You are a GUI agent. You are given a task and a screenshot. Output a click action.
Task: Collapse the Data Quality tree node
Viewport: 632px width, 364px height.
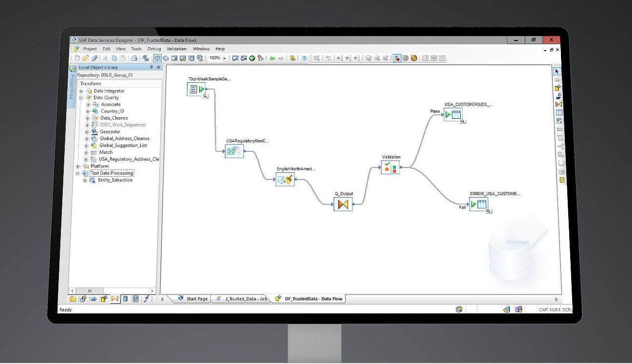pos(81,98)
